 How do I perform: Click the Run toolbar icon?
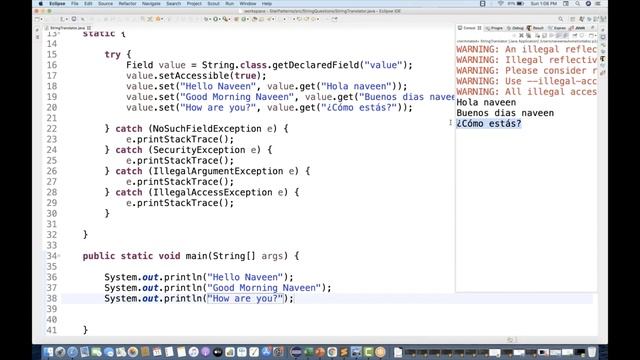coord(216,19)
